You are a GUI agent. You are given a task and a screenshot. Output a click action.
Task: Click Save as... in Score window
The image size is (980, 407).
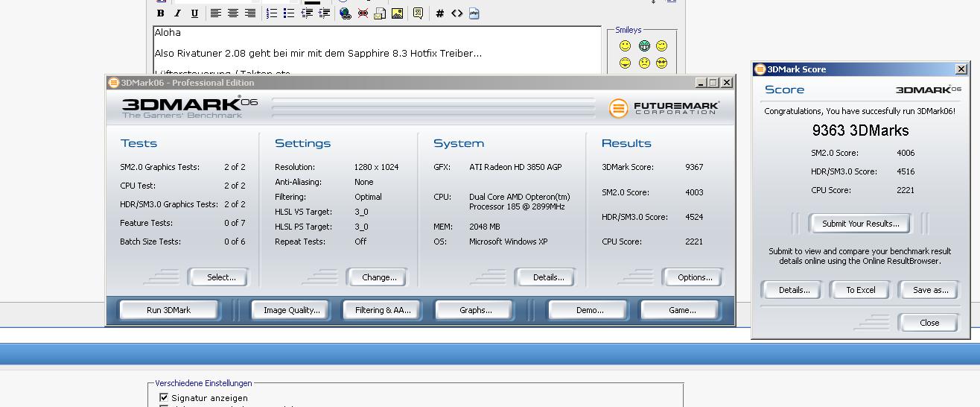tap(929, 290)
